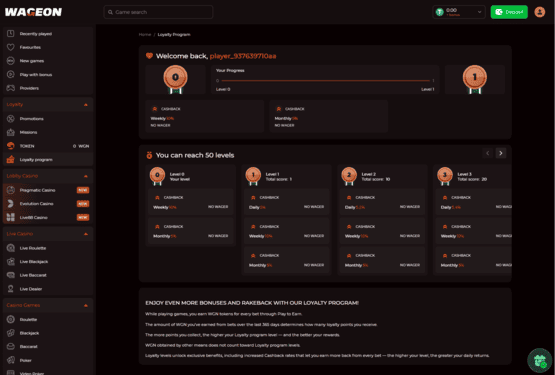Select New games menu item

click(x=48, y=61)
